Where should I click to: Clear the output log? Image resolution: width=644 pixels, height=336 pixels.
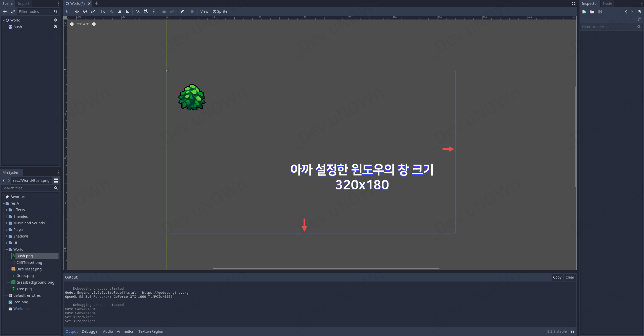point(570,277)
